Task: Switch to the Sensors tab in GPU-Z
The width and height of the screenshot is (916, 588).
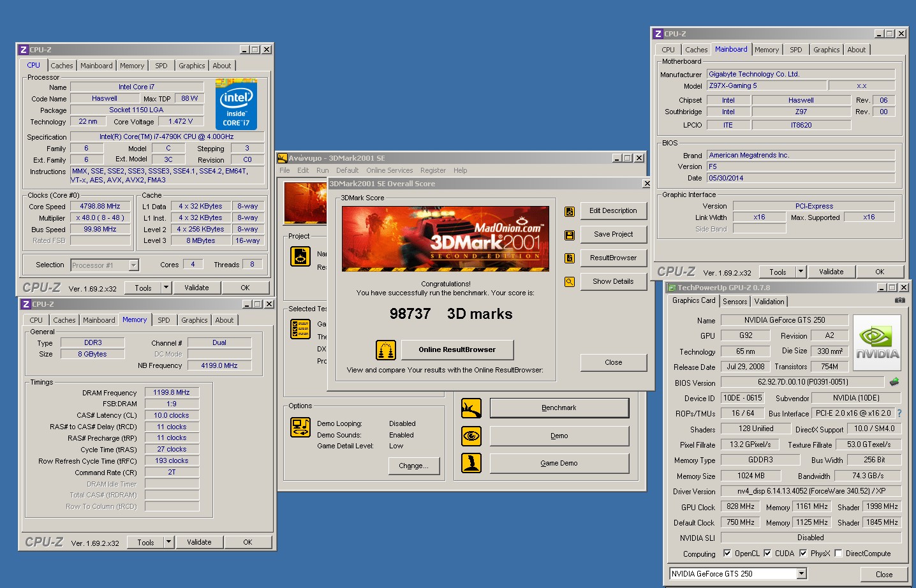Action: [x=735, y=302]
